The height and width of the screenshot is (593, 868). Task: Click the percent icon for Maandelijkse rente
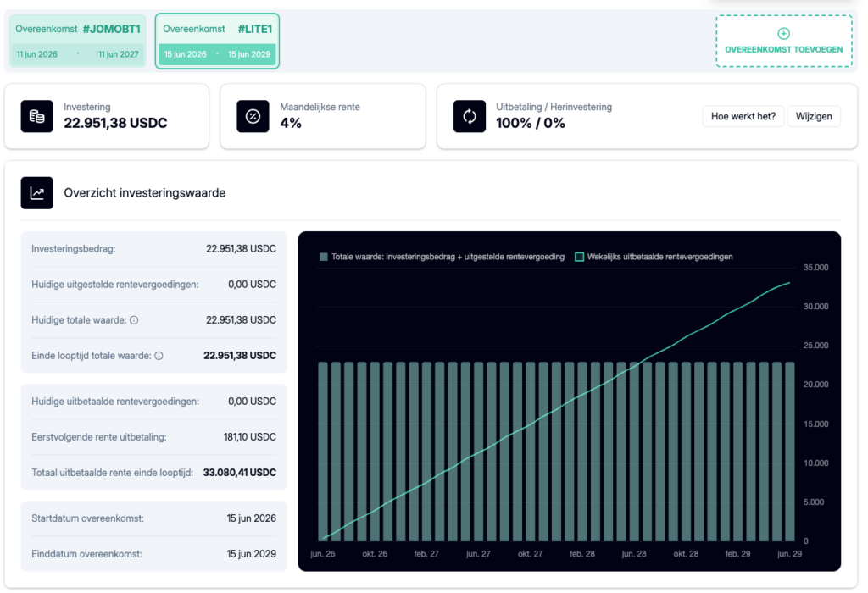click(253, 116)
